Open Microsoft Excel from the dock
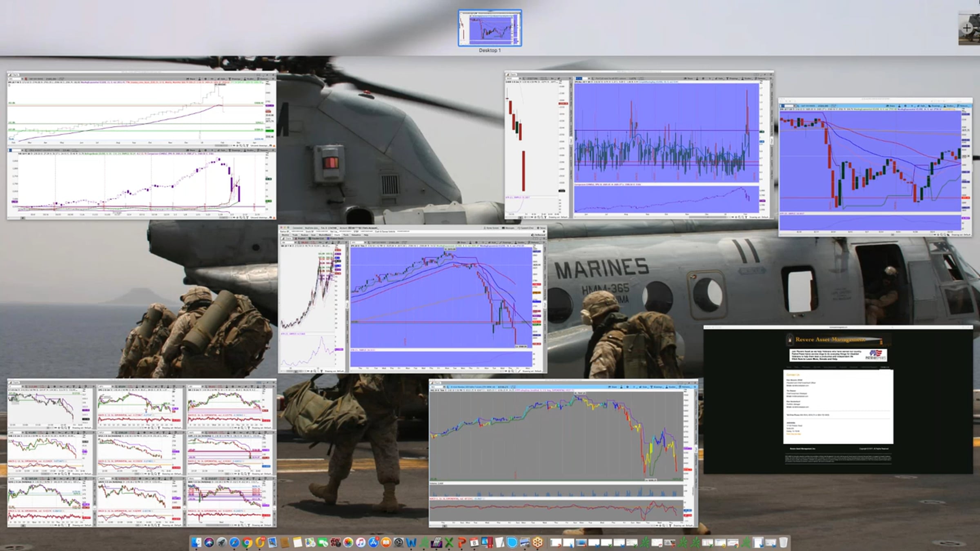Image resolution: width=980 pixels, height=551 pixels. (449, 542)
